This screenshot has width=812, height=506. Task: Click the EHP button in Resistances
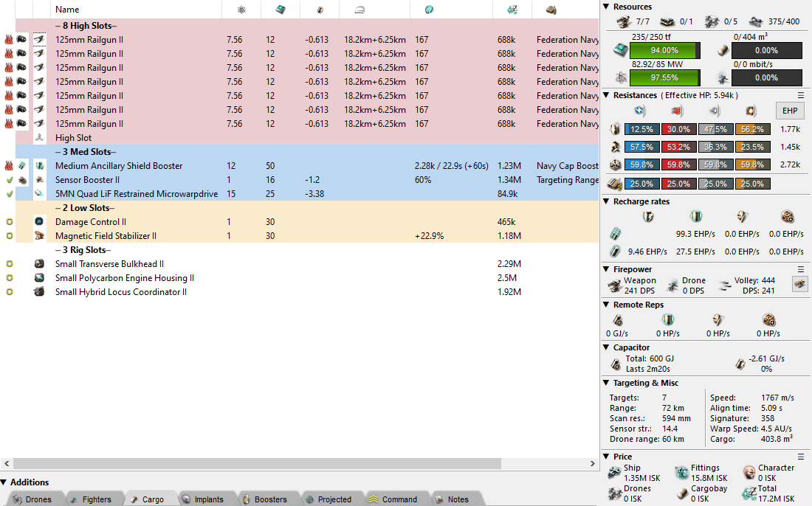(x=789, y=111)
